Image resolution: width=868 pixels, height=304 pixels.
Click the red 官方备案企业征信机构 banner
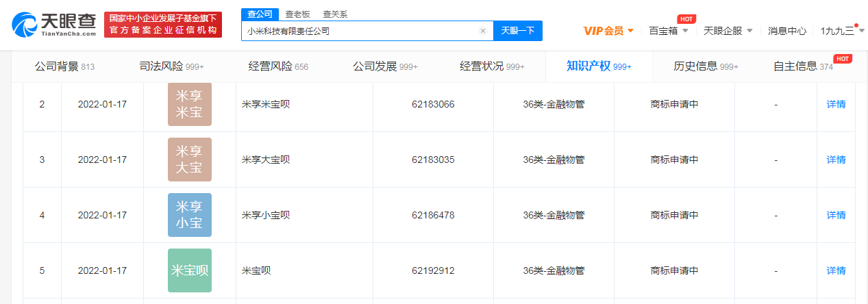point(163,25)
